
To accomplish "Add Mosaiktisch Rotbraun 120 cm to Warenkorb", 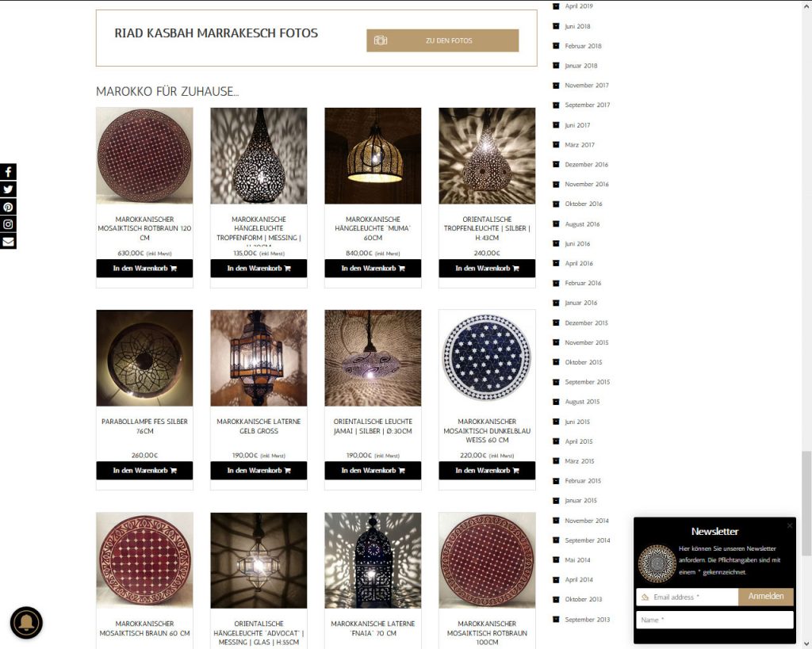I will 144,268.
